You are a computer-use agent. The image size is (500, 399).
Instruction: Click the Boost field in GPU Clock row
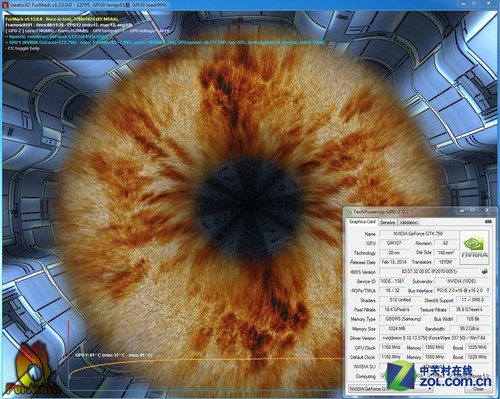(x=477, y=347)
